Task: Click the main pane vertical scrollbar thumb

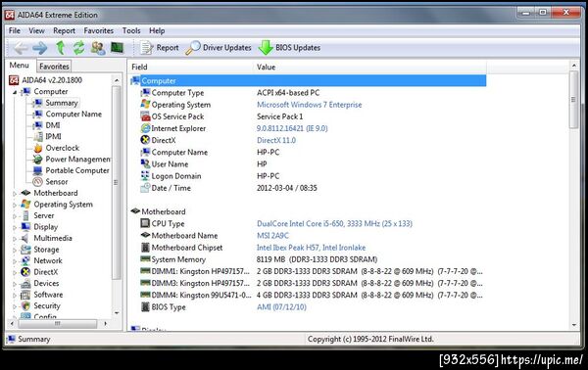Action: point(573,99)
